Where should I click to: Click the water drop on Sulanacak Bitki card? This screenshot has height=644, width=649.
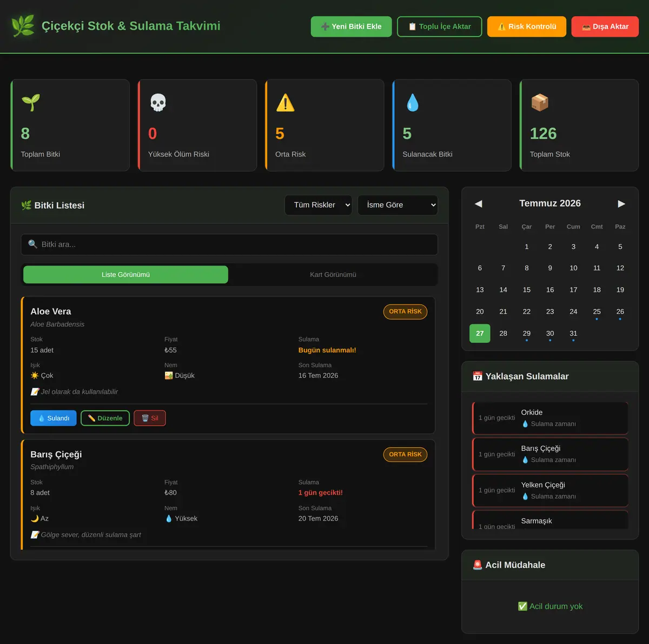(413, 102)
